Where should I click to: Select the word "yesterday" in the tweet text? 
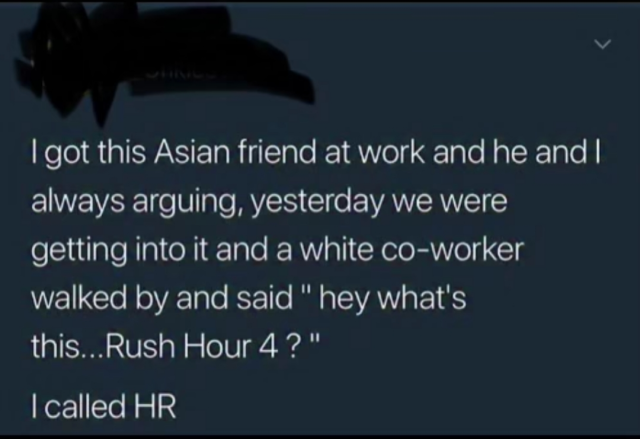pos(317,203)
